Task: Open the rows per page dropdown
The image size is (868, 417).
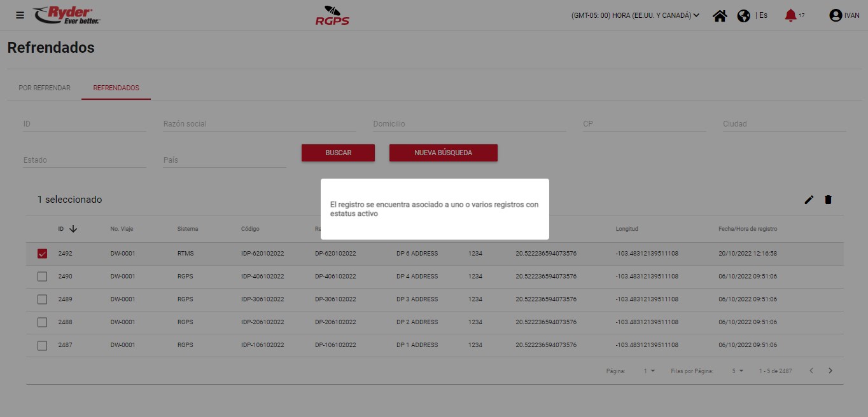Action: (738, 371)
